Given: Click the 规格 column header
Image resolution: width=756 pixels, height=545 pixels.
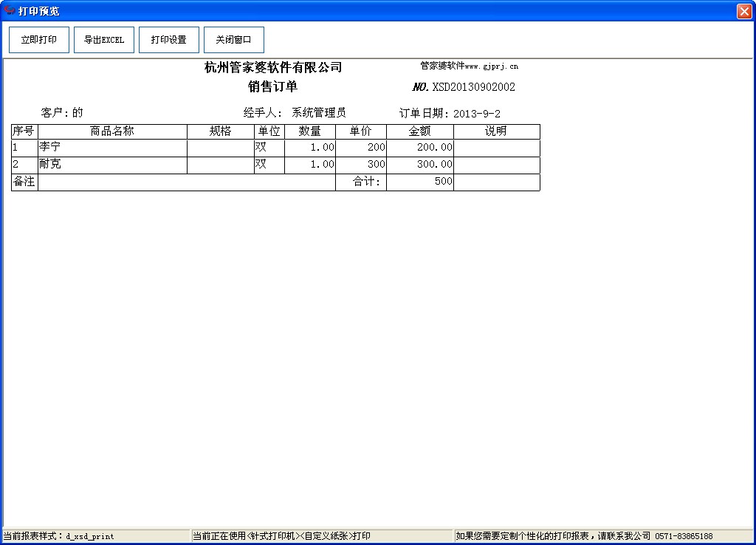Looking at the screenshot, I should pos(220,131).
